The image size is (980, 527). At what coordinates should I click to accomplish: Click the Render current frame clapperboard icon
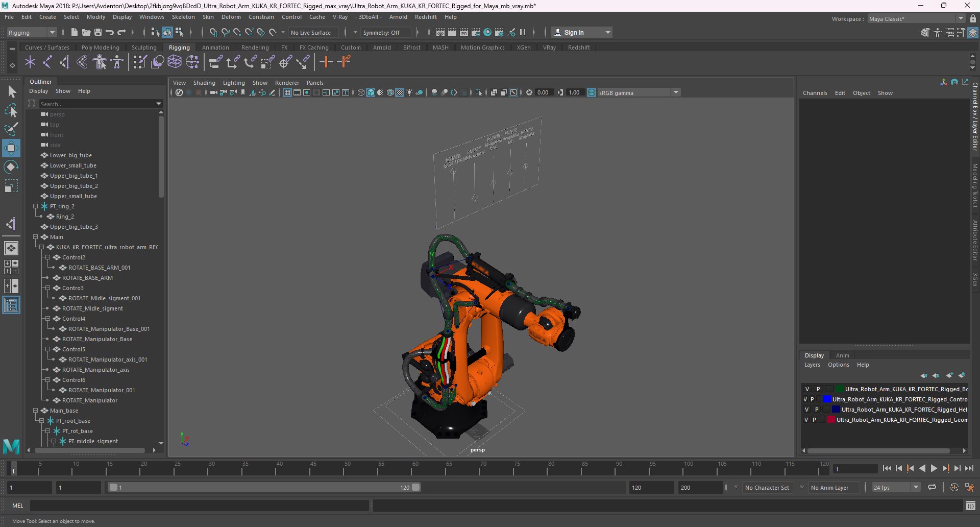click(452, 32)
